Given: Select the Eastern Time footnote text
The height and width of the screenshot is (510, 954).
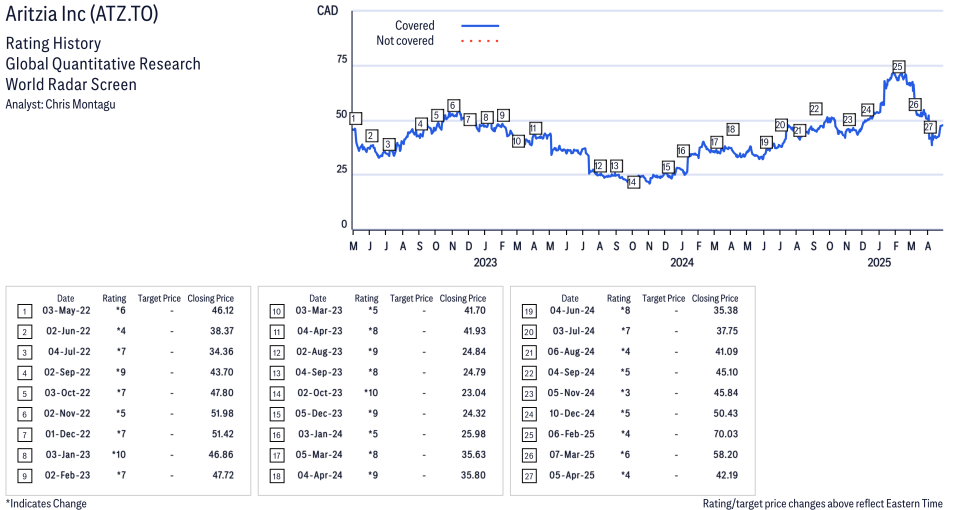Looking at the screenshot, I should coord(823,503).
